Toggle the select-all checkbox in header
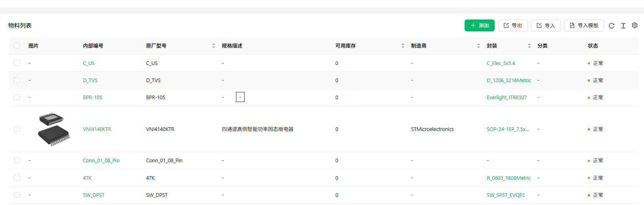 17,46
